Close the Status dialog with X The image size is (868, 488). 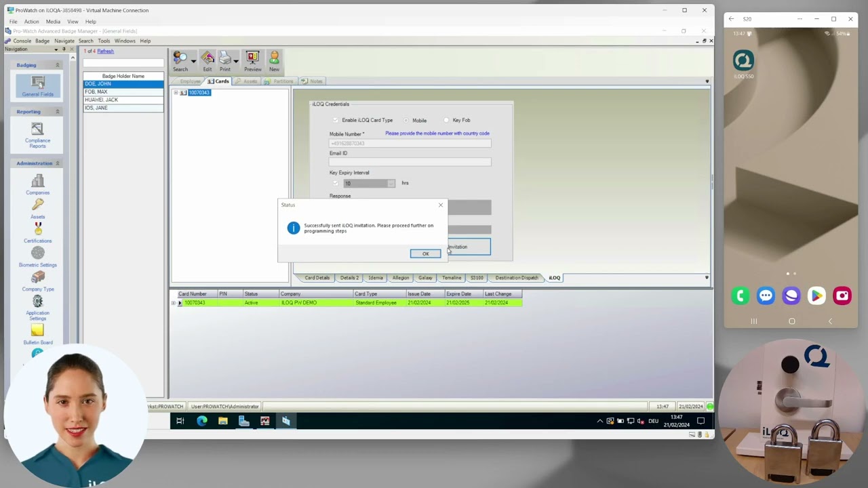point(440,205)
